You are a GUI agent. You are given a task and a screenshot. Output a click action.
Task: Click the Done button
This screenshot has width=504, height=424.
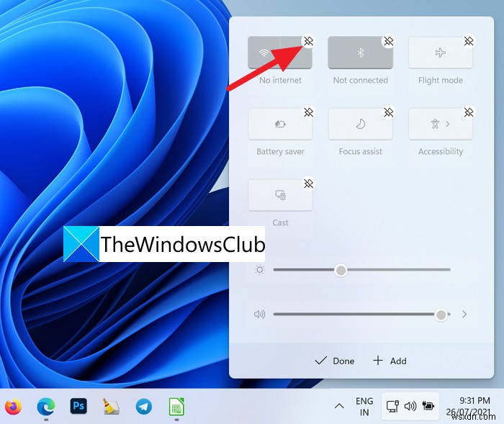tap(335, 361)
